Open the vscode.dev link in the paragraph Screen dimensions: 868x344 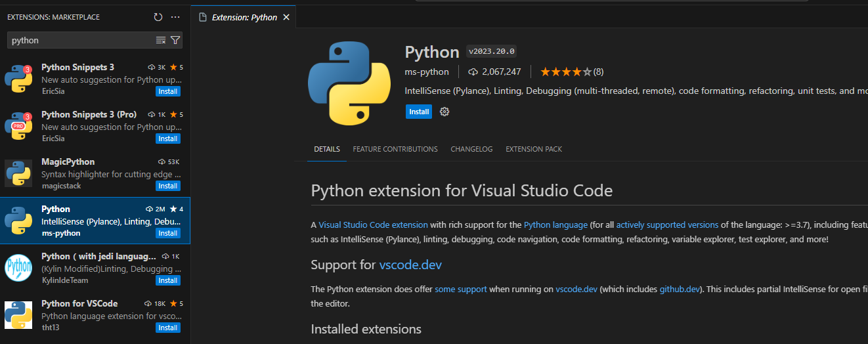pos(576,289)
